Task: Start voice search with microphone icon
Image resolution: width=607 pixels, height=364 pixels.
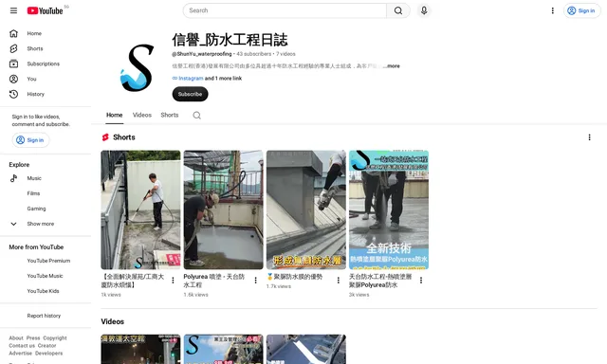Action: point(424,10)
